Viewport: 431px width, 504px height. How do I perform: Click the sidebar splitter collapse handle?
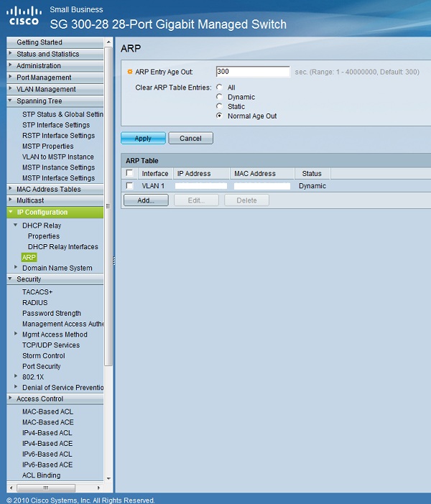click(114, 261)
